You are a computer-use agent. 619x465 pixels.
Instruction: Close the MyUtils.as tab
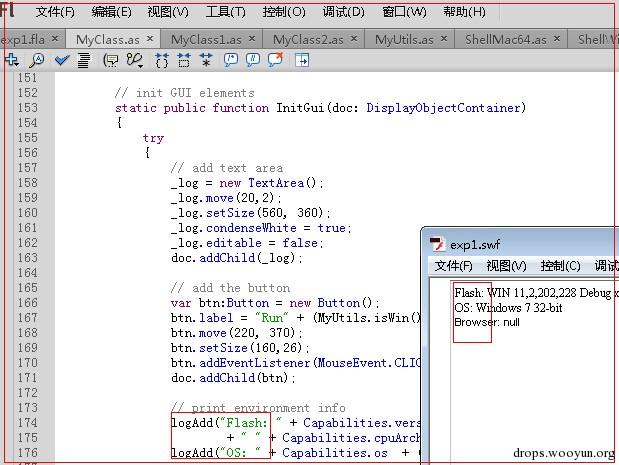pos(444,39)
